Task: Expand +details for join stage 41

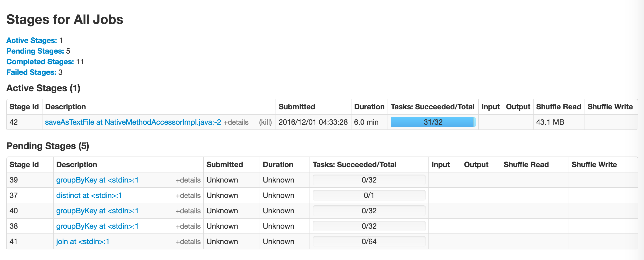Action: pyautogui.click(x=188, y=242)
